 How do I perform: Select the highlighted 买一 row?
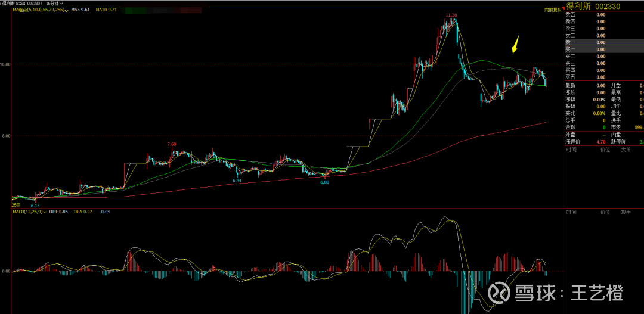click(604, 49)
